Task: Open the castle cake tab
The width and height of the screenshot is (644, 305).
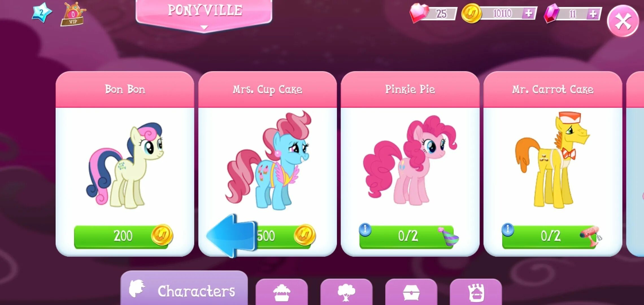Action: (476, 292)
